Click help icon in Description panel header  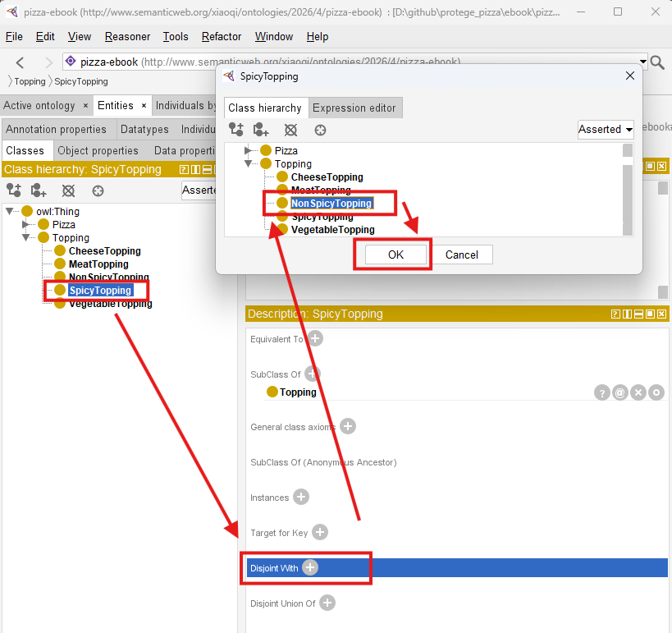(615, 314)
